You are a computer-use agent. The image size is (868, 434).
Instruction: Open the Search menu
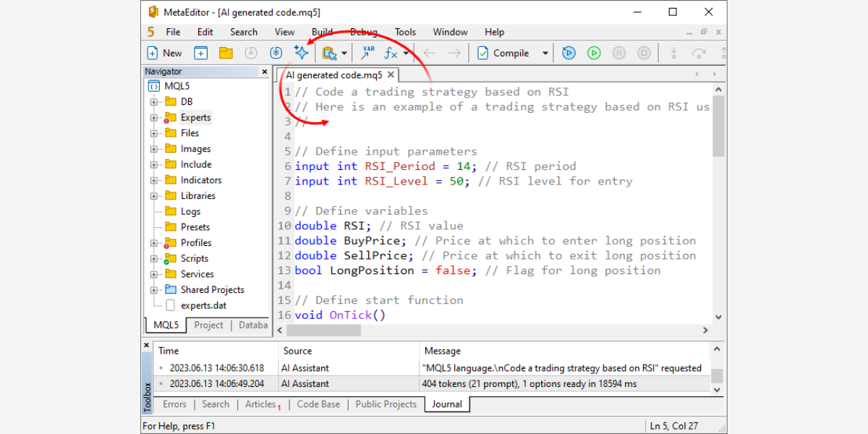click(x=244, y=32)
